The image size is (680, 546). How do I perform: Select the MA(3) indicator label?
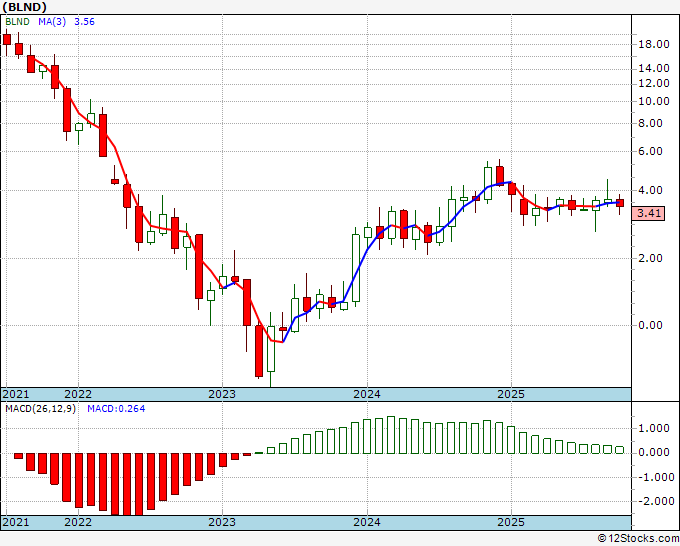click(52, 22)
